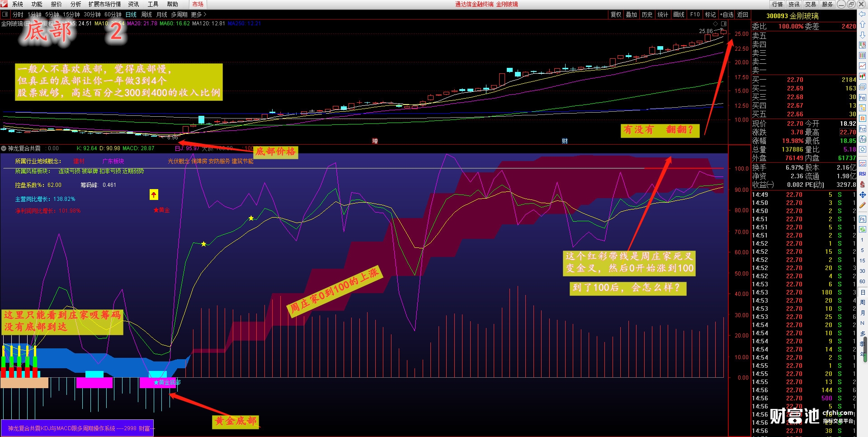
Task: Click the report list sidebar icon with checkmark
Action: click(x=862, y=45)
